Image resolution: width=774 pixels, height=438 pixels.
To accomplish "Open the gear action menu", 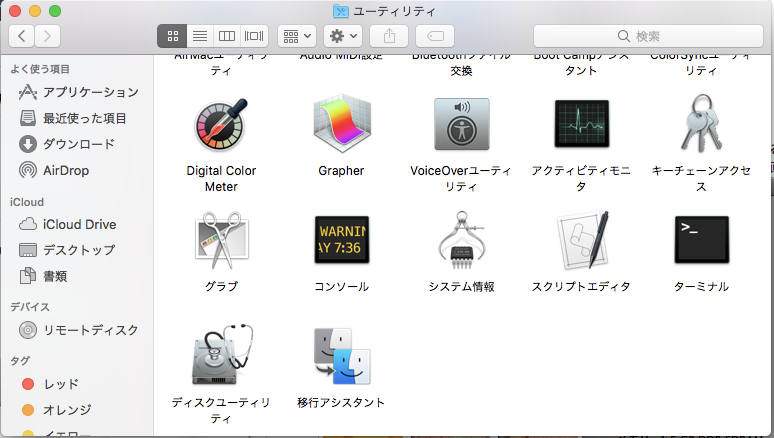I will coord(343,36).
